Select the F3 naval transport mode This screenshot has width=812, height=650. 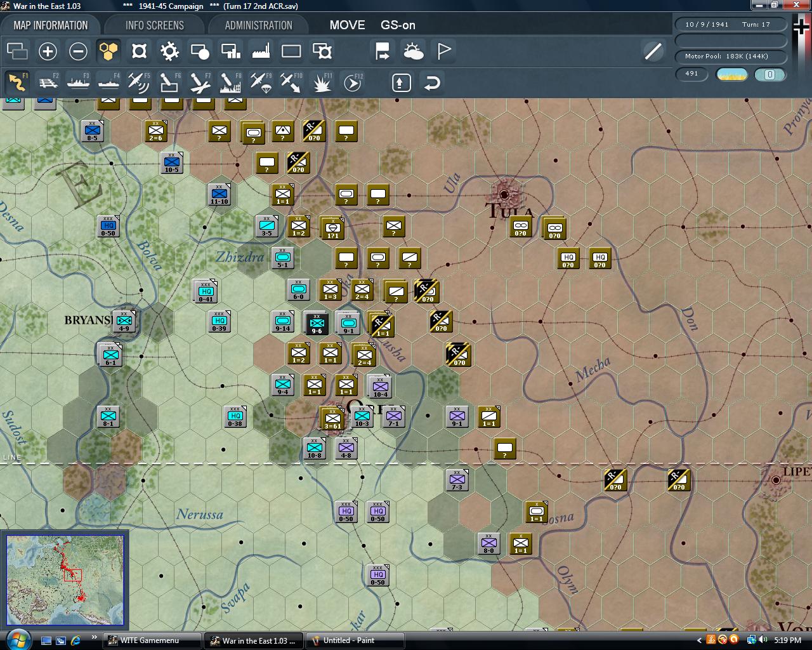pos(78,83)
